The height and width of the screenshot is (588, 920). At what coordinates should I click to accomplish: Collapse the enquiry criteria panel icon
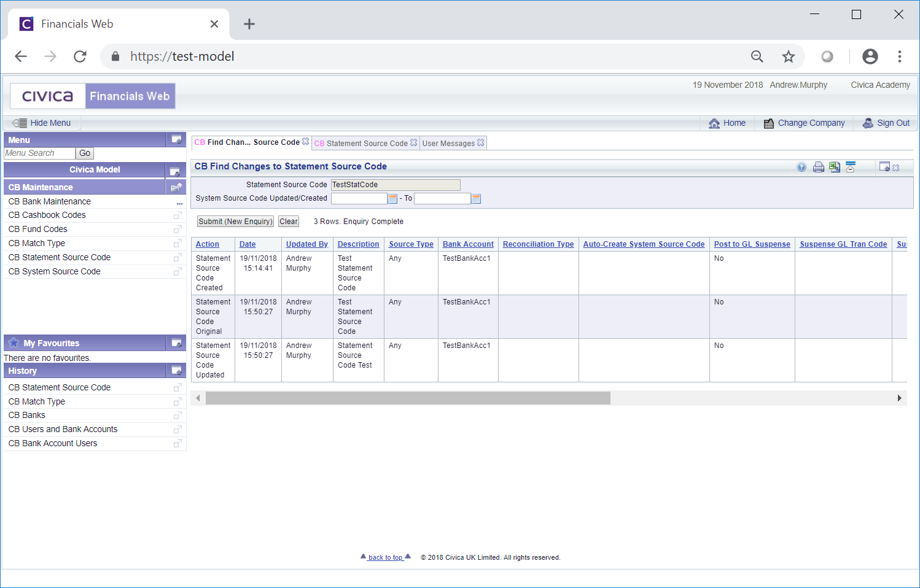[x=851, y=167]
